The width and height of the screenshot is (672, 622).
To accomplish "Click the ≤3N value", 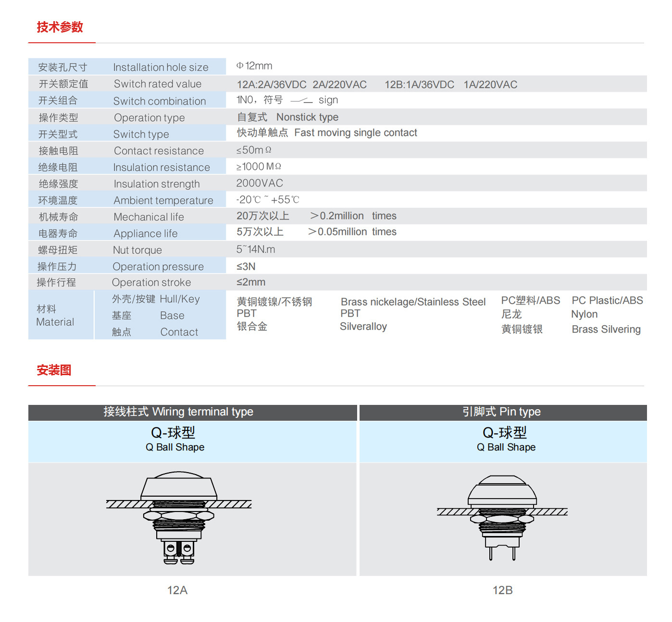I will click(246, 267).
